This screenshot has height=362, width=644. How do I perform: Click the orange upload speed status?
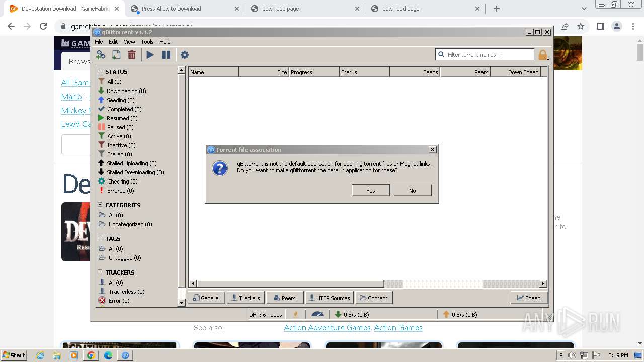[460, 315]
